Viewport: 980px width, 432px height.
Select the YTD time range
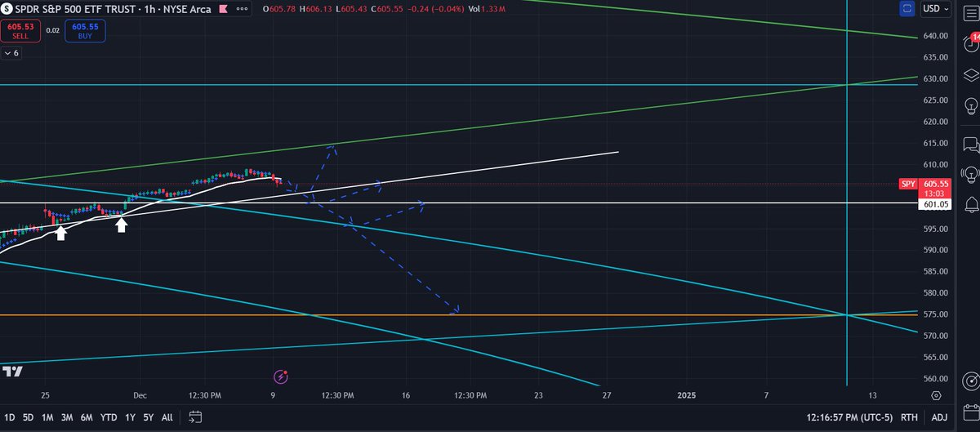pyautogui.click(x=109, y=417)
